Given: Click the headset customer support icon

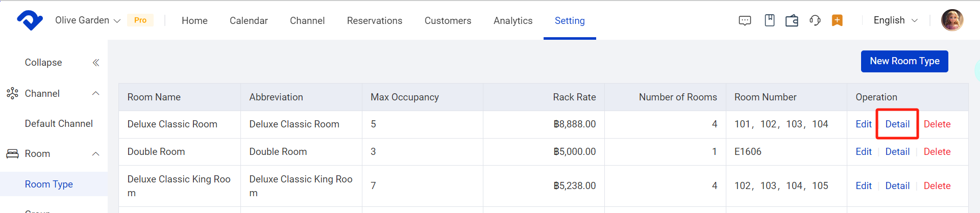Looking at the screenshot, I should coord(815,20).
